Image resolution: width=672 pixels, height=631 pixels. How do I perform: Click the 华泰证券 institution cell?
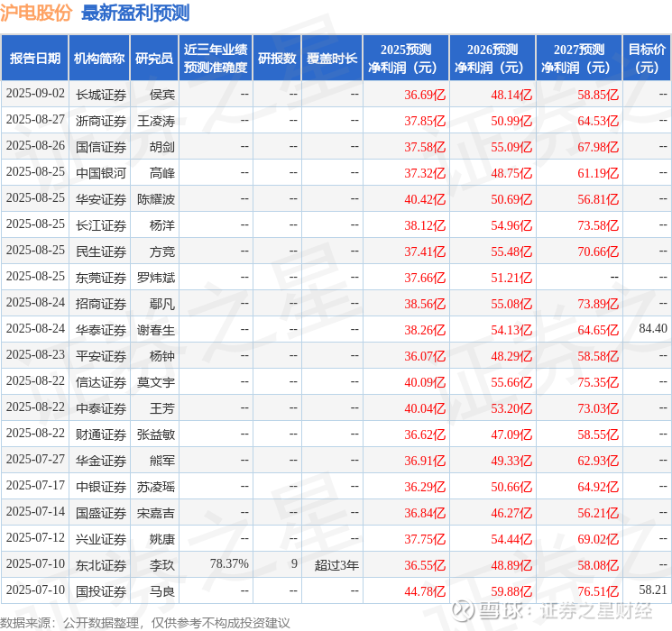(101, 330)
